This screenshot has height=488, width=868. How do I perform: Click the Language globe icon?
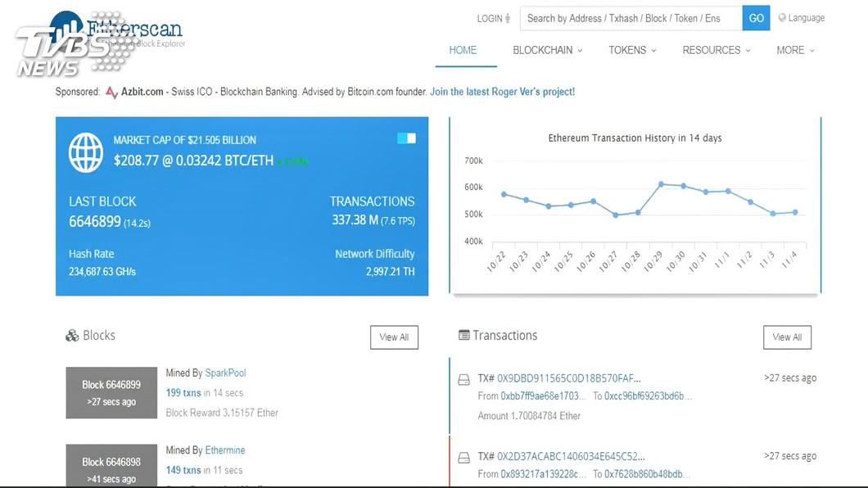coord(782,18)
